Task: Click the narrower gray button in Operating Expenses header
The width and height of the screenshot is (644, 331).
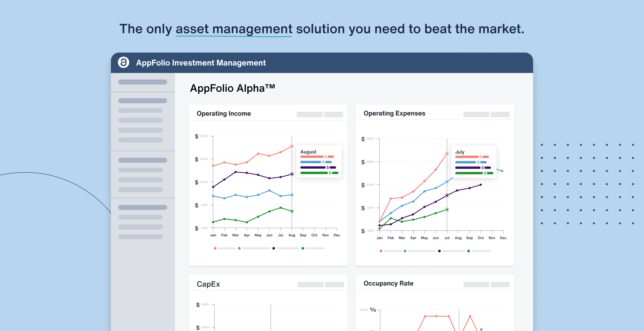Action: point(500,115)
